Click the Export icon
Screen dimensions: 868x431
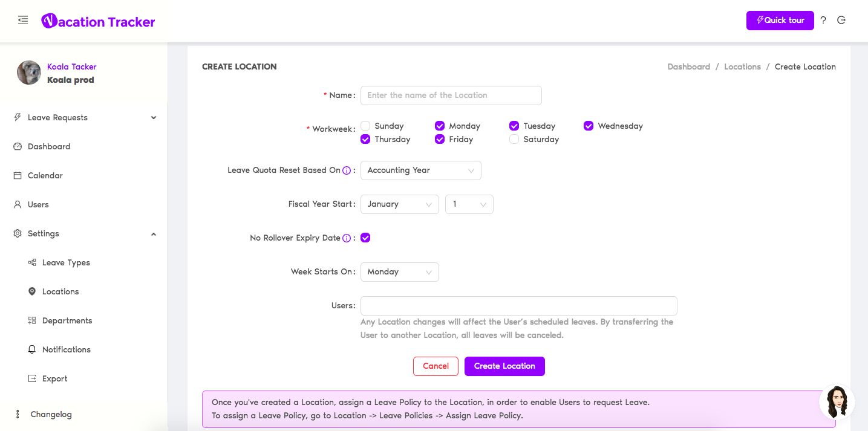point(32,378)
